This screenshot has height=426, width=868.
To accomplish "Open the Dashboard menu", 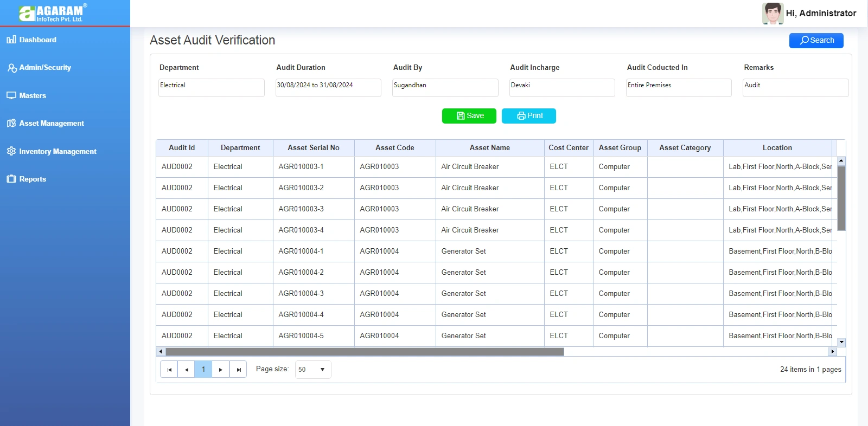I will click(37, 40).
